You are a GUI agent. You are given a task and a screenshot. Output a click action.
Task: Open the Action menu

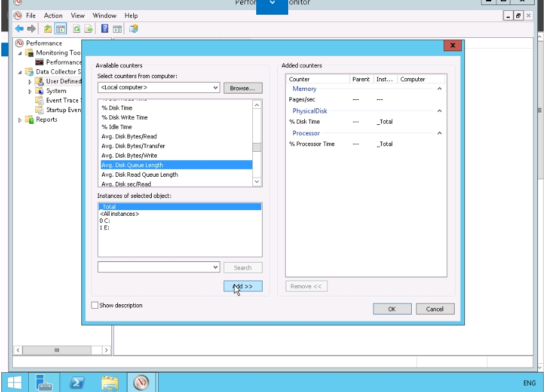tap(53, 15)
